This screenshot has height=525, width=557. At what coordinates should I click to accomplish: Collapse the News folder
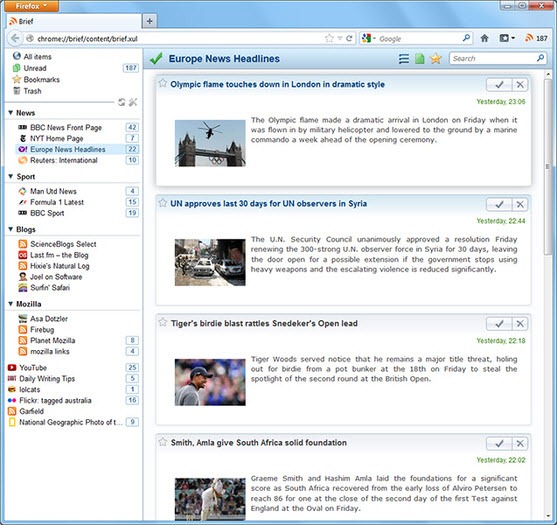tap(11, 113)
